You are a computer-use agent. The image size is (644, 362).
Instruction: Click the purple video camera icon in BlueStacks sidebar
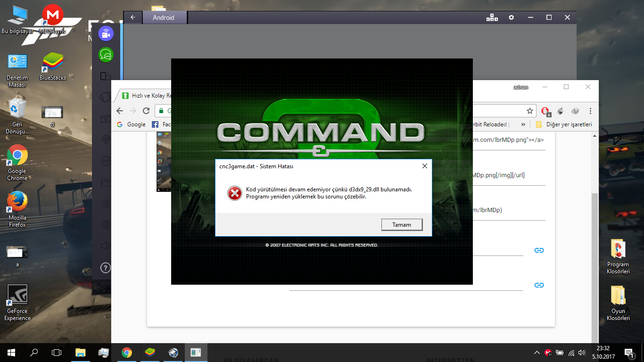[106, 33]
